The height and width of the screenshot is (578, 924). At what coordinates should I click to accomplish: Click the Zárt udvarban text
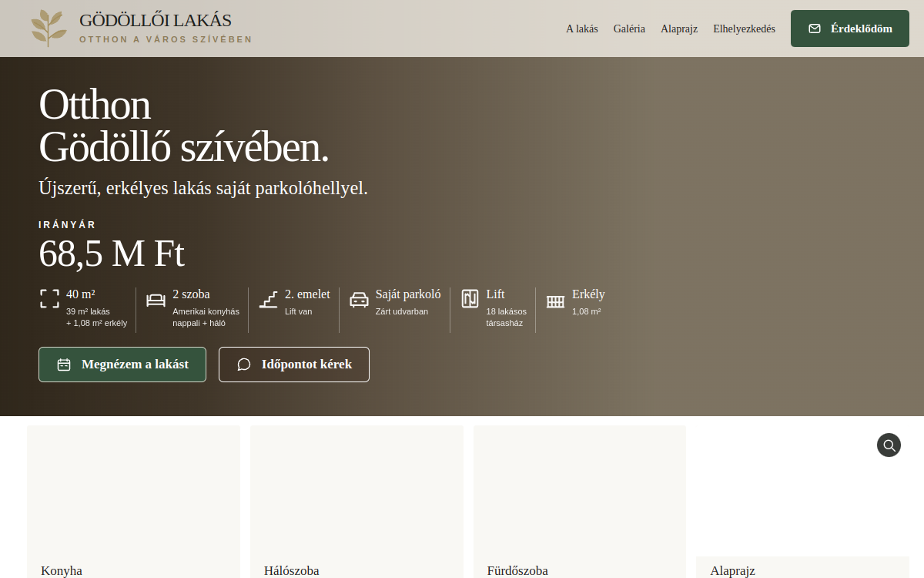pos(402,311)
